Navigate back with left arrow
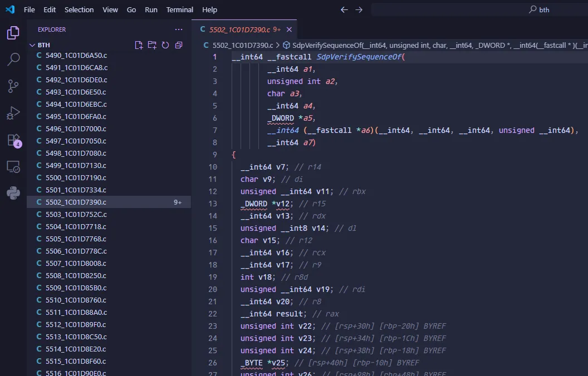588x376 pixels. pos(344,9)
